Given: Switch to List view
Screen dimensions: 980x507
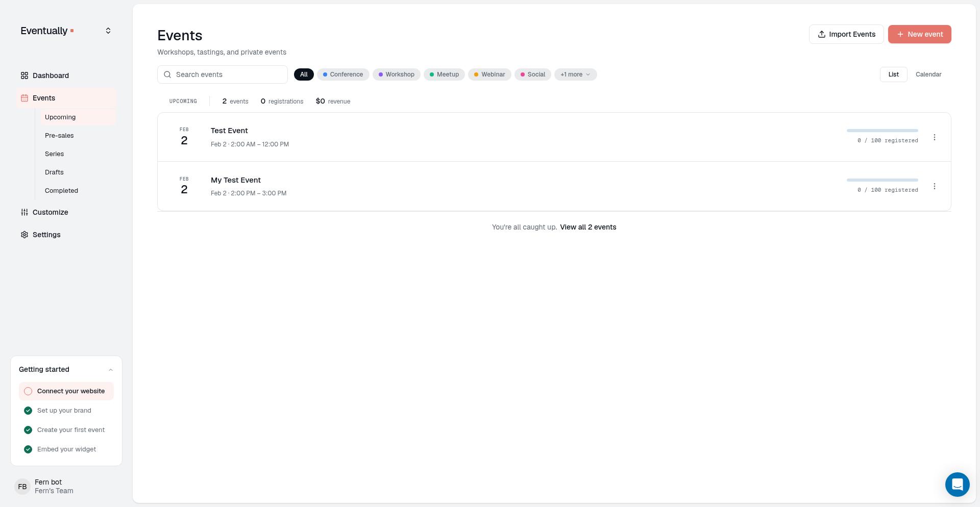Looking at the screenshot, I should click(x=893, y=74).
